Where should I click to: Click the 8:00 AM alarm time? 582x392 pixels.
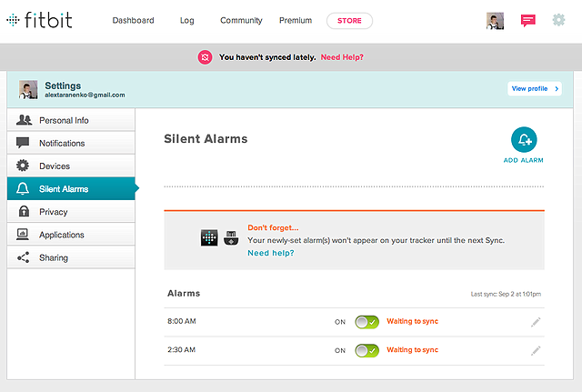pos(182,321)
